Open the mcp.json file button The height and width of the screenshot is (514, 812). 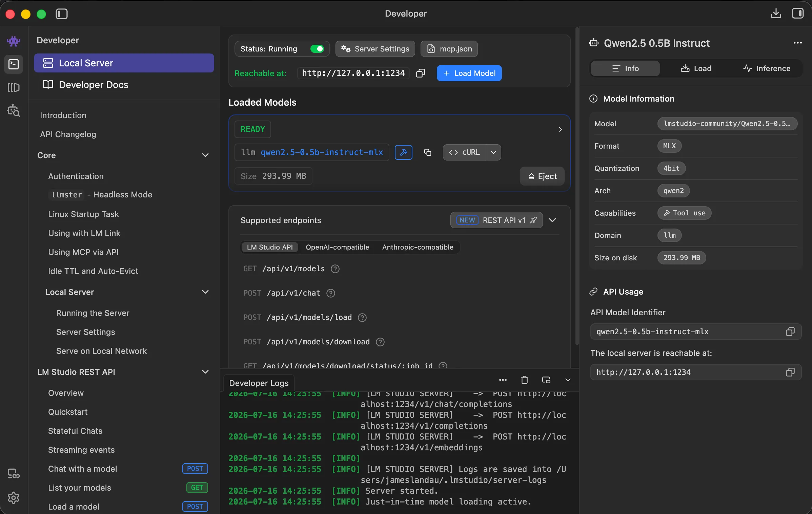449,49
